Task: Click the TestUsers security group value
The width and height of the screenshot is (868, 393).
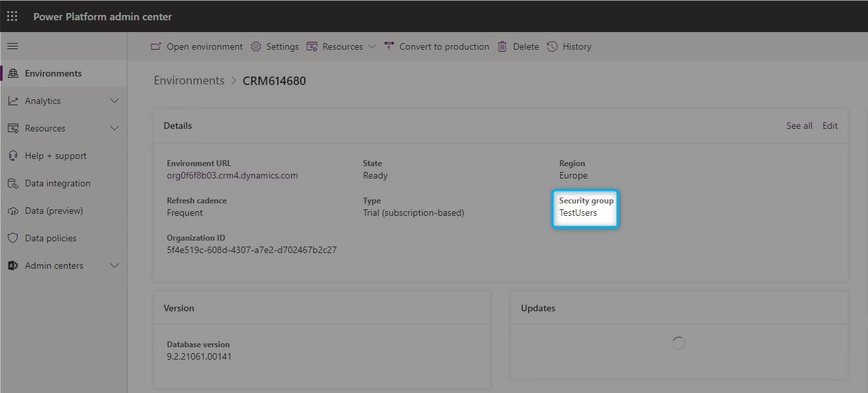Action: click(x=578, y=213)
